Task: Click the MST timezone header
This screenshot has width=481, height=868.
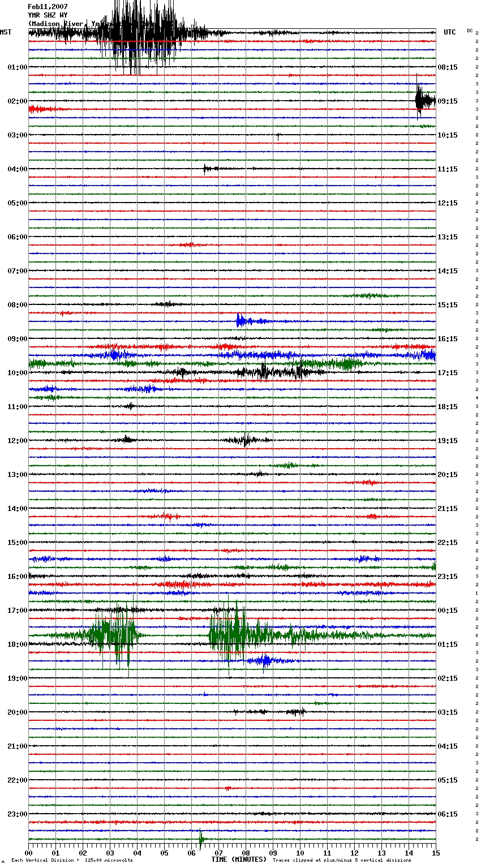Action: [x=6, y=32]
